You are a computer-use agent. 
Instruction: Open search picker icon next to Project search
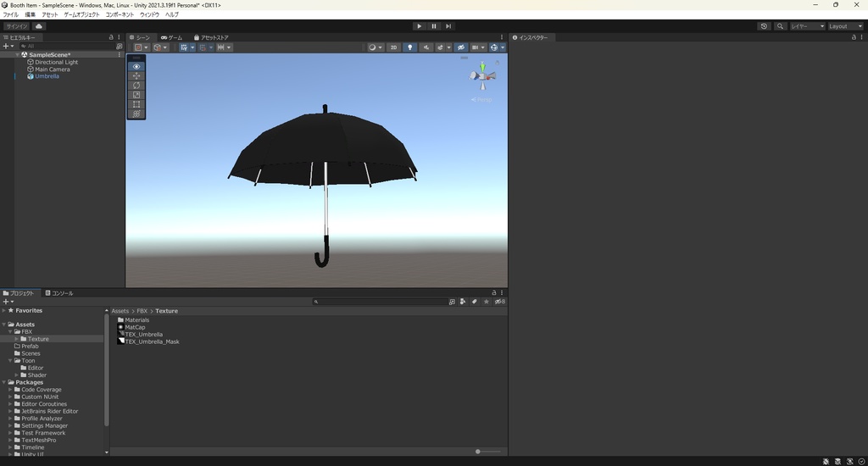(x=452, y=302)
